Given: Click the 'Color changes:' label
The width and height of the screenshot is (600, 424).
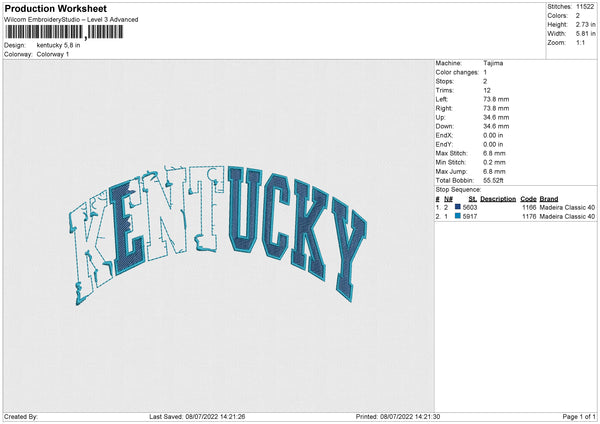Looking at the screenshot, I should pyautogui.click(x=457, y=72).
